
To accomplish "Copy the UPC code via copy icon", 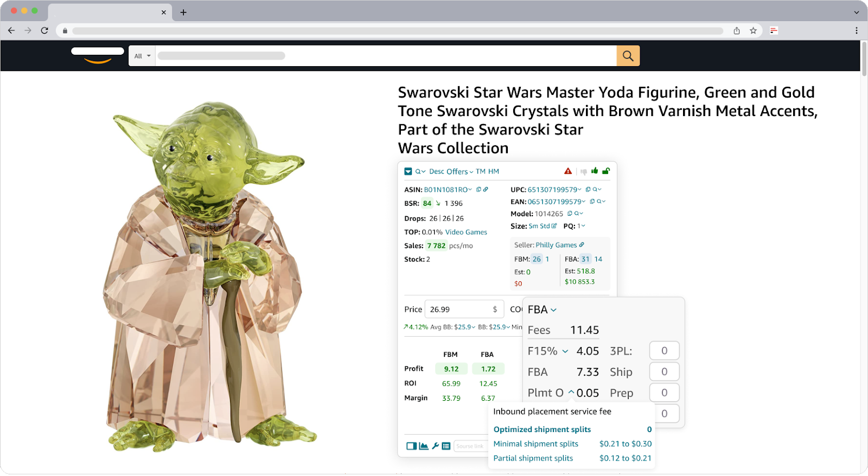I will [588, 190].
